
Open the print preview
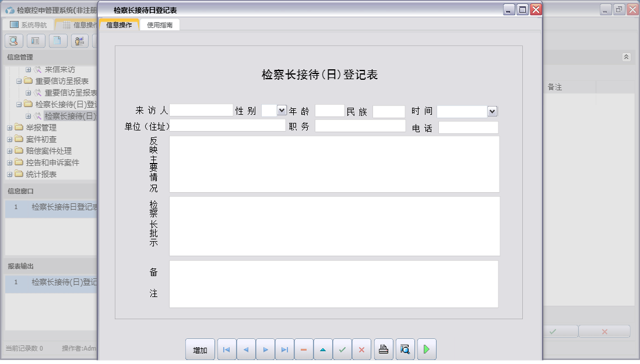(x=405, y=349)
